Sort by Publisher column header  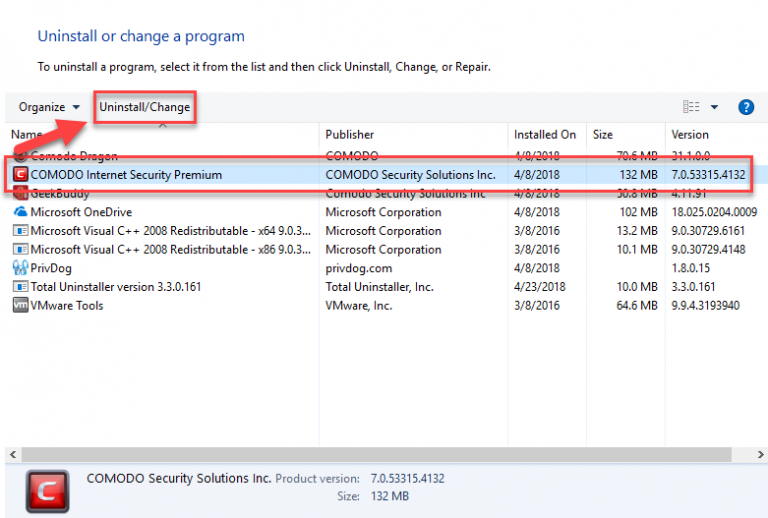[x=350, y=135]
